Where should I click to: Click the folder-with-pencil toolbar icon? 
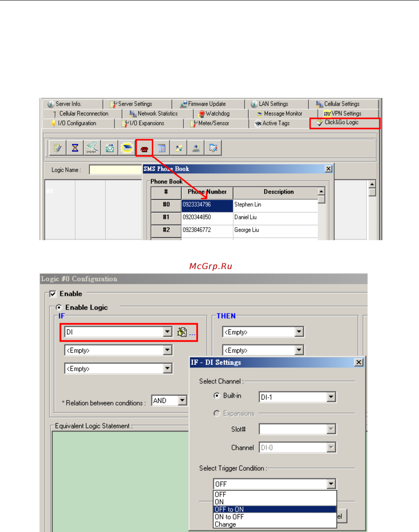coord(213,148)
